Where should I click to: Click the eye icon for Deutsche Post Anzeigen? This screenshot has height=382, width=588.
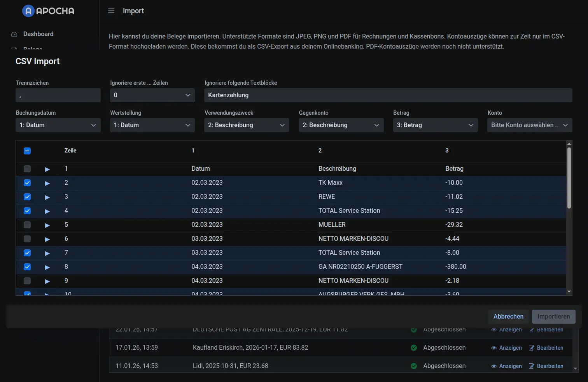(x=493, y=329)
